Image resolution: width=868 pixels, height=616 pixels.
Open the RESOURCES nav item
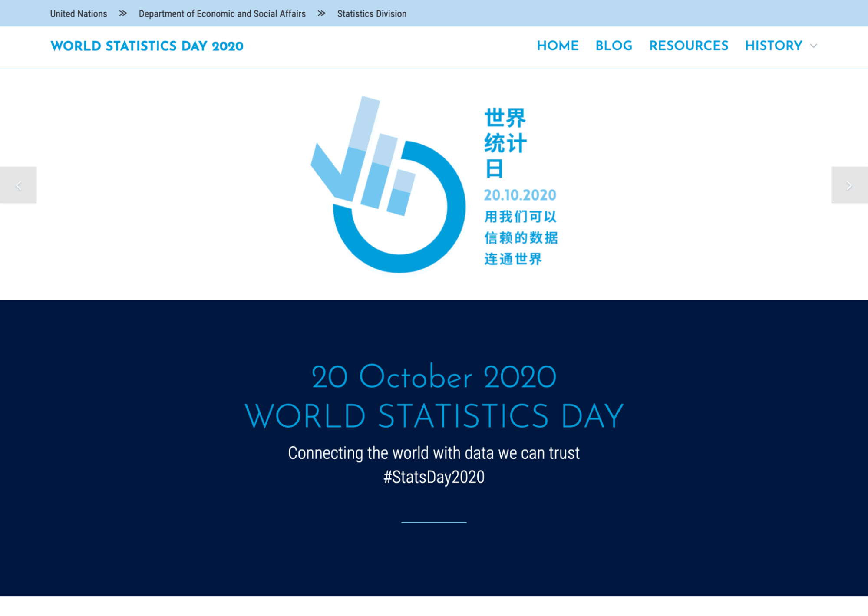pyautogui.click(x=689, y=46)
